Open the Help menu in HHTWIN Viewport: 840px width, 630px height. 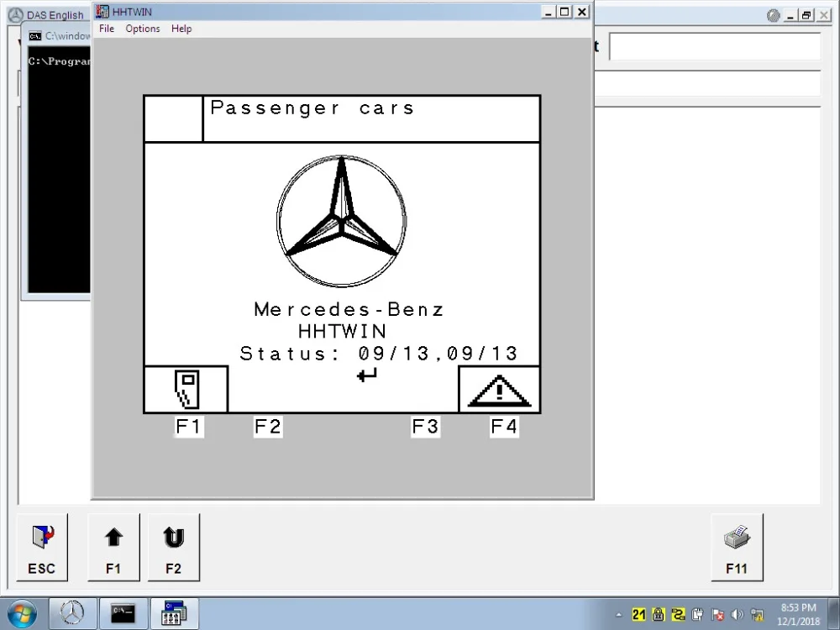point(181,29)
